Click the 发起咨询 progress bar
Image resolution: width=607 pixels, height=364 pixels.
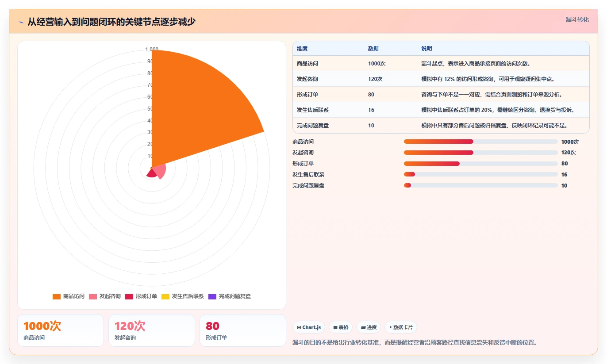480,153
